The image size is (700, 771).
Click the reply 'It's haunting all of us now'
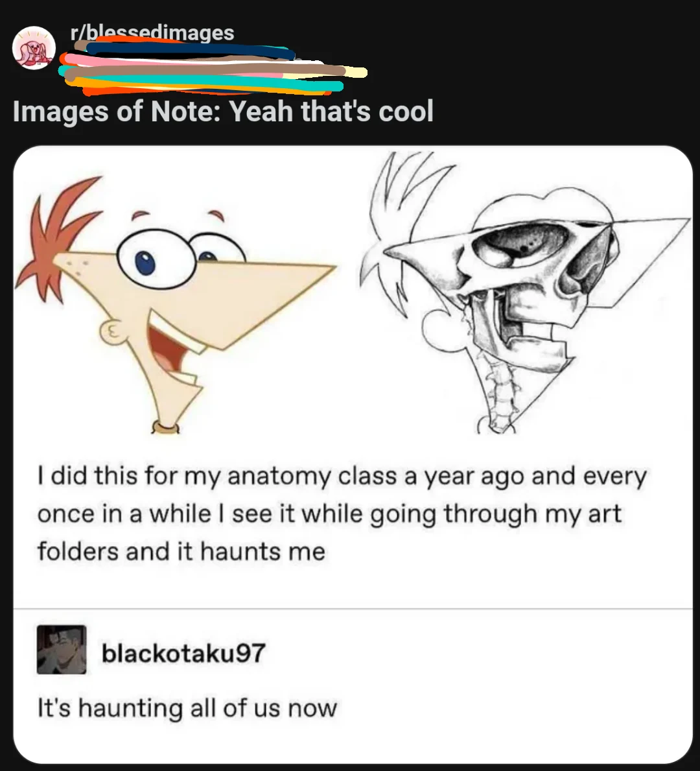click(187, 708)
